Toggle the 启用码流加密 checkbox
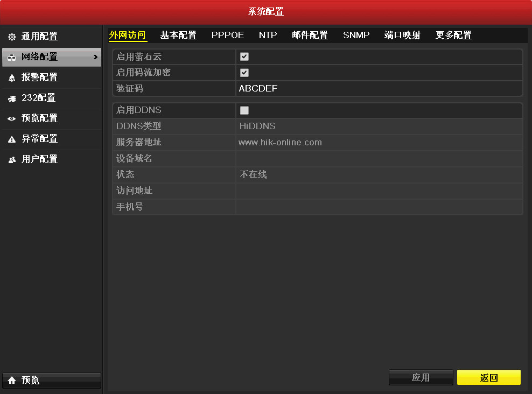This screenshot has width=532, height=394. (244, 73)
